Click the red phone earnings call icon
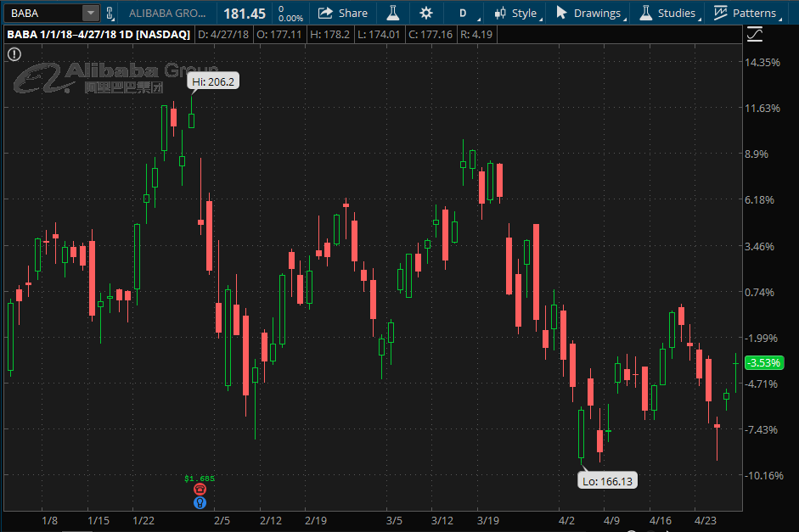The width and height of the screenshot is (799, 532). click(200, 490)
